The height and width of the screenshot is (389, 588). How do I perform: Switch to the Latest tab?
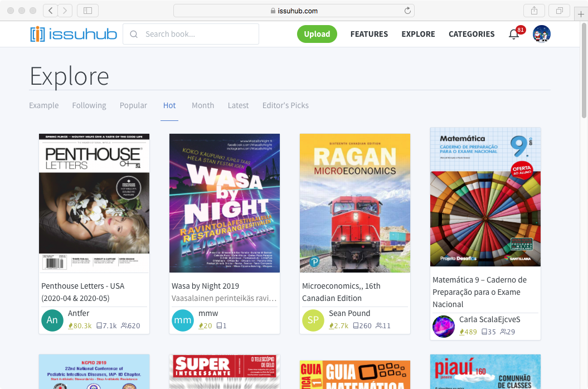click(238, 105)
